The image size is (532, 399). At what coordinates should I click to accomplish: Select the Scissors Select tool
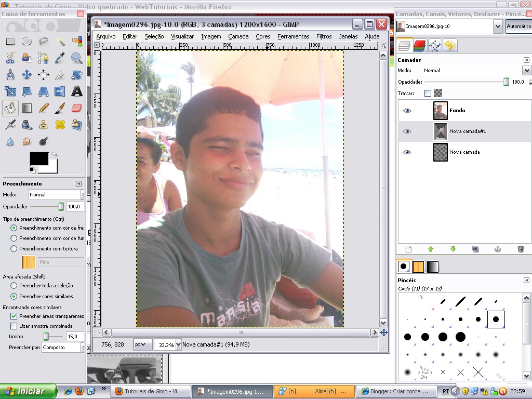(x=10, y=58)
